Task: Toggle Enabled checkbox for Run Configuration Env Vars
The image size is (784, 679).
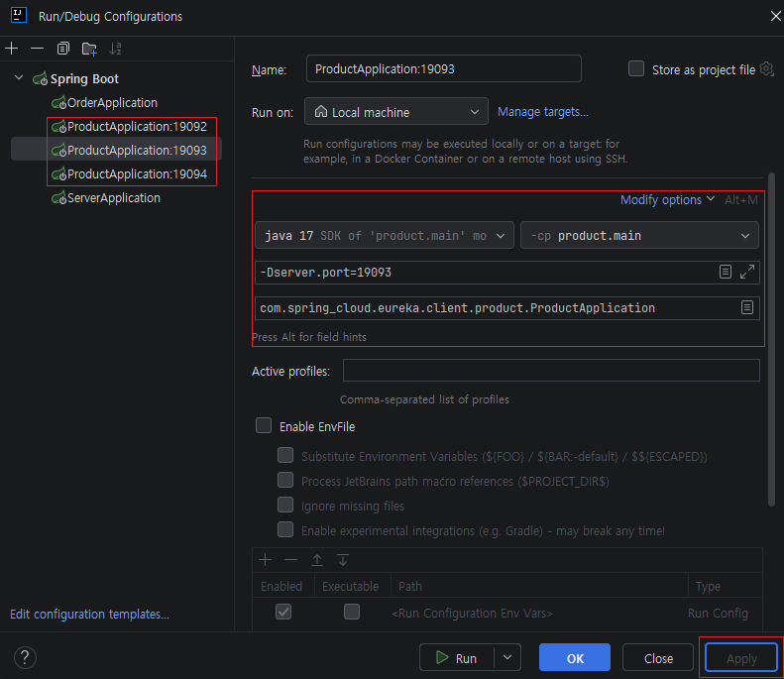Action: pos(283,612)
